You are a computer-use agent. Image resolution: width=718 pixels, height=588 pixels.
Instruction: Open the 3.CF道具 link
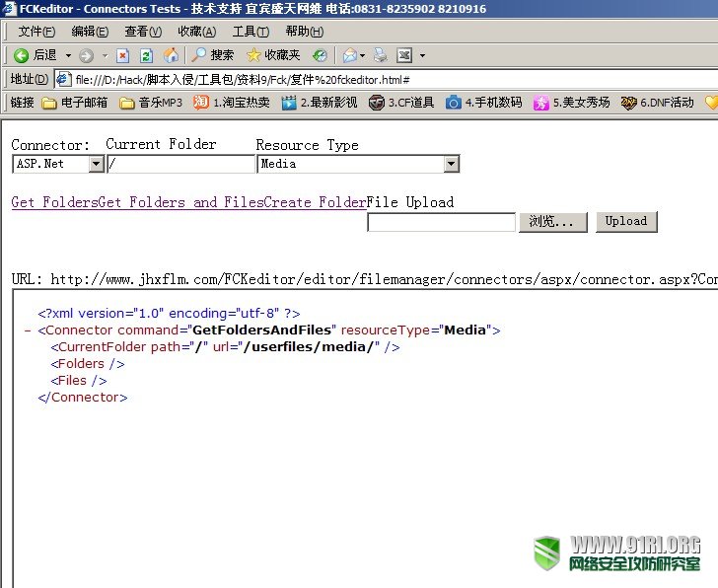[x=401, y=103]
